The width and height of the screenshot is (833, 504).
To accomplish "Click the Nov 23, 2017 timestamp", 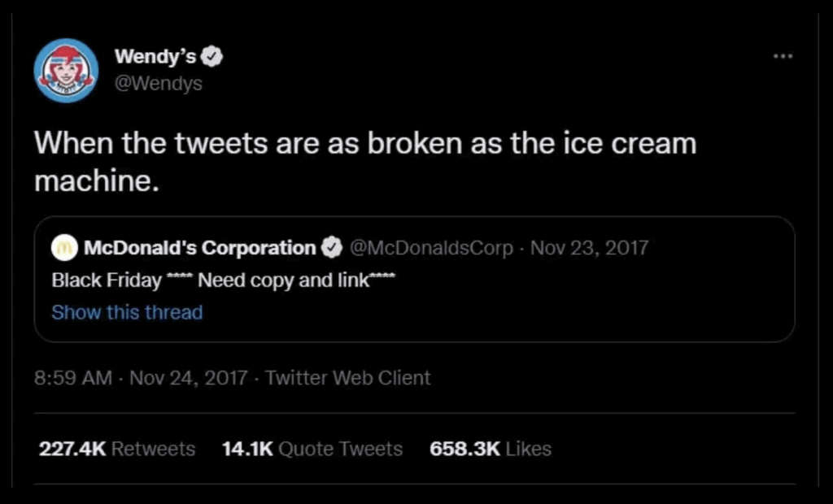I will [x=591, y=248].
